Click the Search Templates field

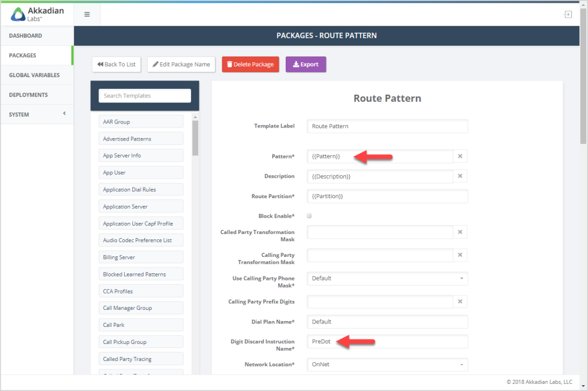[x=145, y=96]
